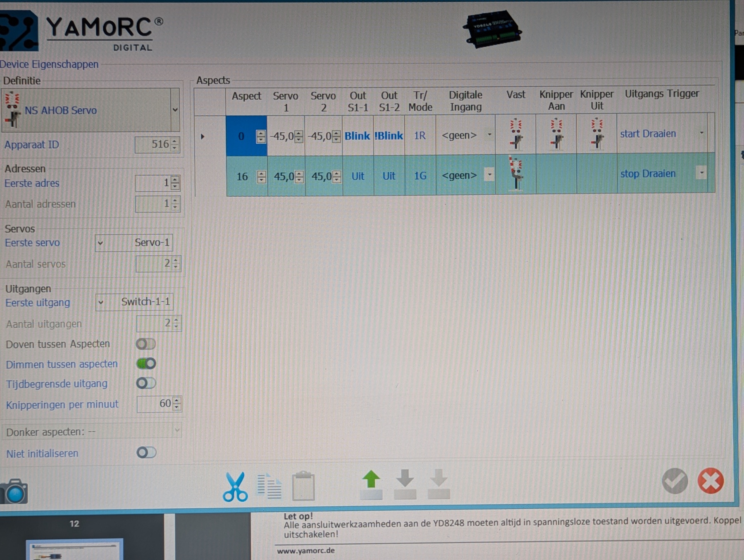The height and width of the screenshot is (560, 744).
Task: Disable Dimmen tussen aspecten switch
Action: click(146, 364)
